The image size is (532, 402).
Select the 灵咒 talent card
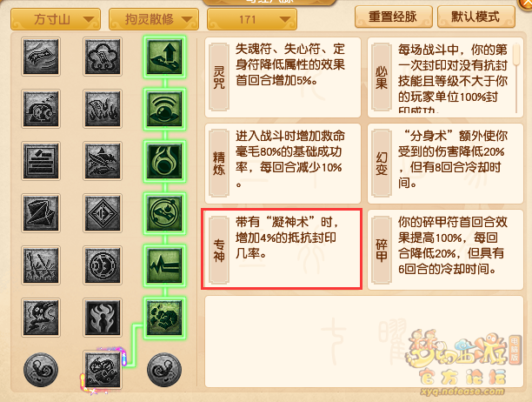(x=283, y=77)
